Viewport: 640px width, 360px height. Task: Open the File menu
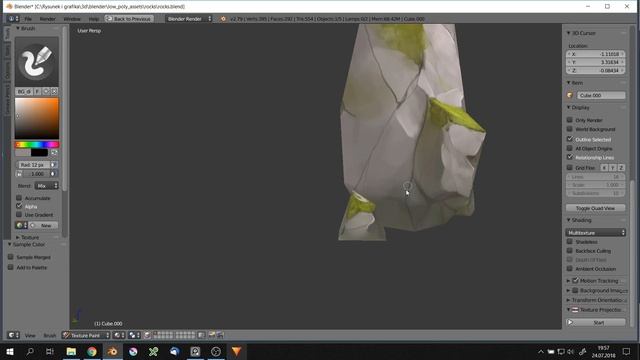coord(28,19)
